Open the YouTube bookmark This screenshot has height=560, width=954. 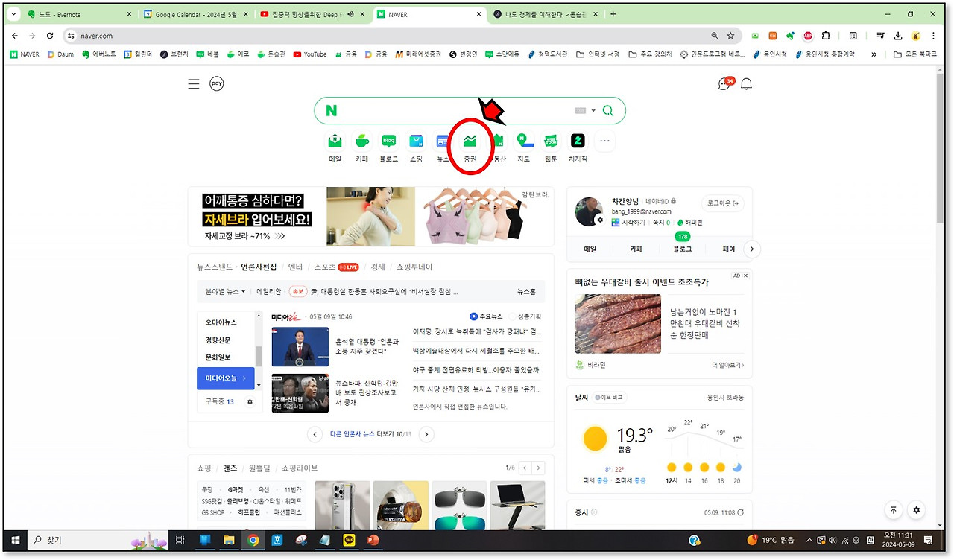(x=309, y=54)
